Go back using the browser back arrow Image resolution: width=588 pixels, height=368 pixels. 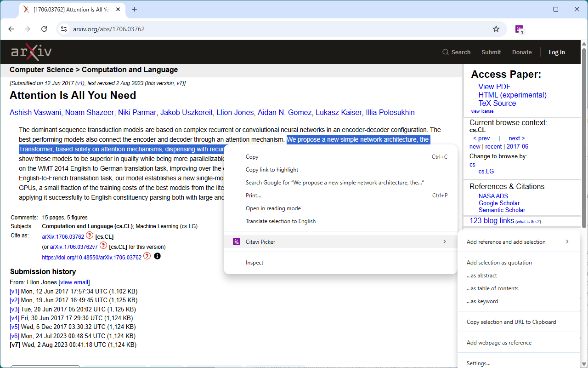click(11, 29)
